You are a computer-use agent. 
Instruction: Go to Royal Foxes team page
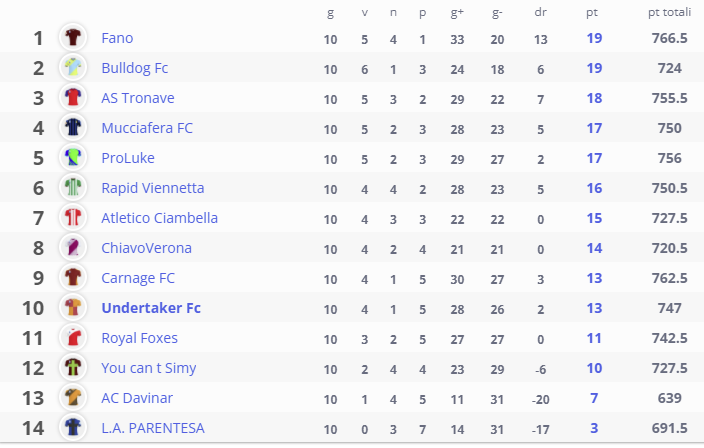(x=140, y=338)
